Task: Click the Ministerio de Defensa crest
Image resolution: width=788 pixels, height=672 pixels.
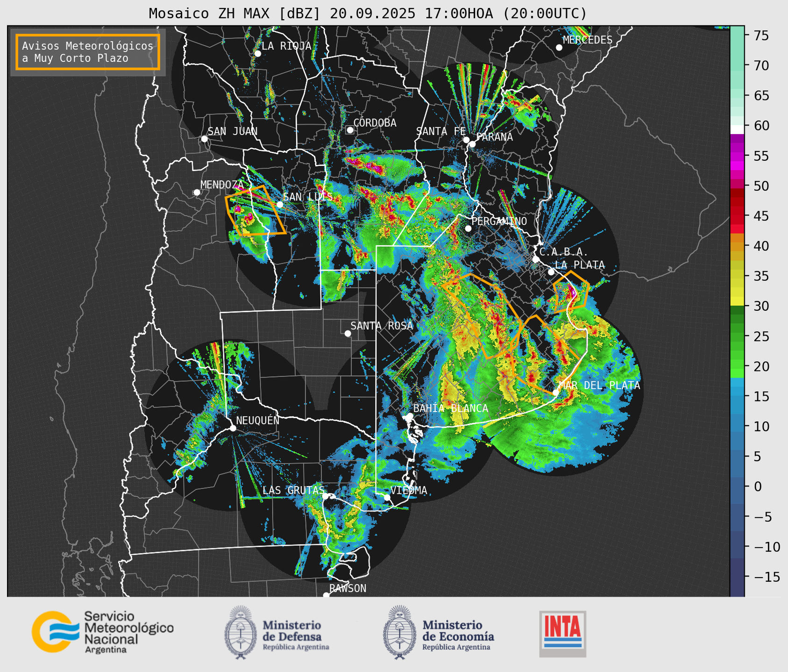Action: 241,632
